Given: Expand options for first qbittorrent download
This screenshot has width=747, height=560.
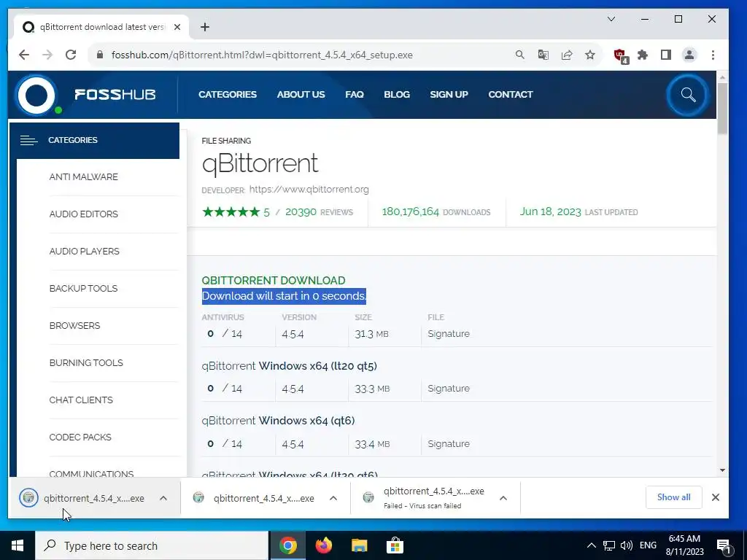Looking at the screenshot, I should point(163,498).
